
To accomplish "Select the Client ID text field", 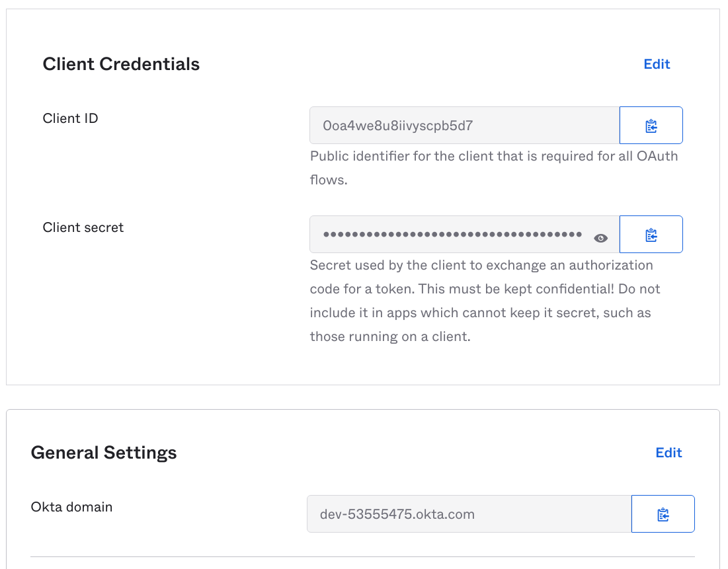I will (463, 125).
